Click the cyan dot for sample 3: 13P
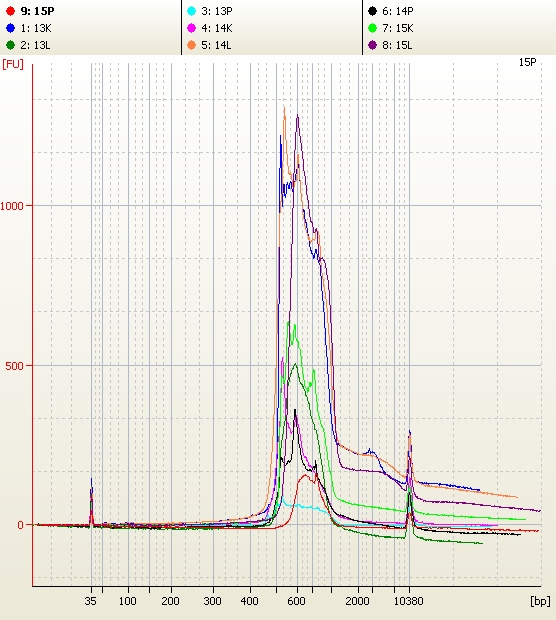Viewport: 556px width, 620px height. [x=191, y=11]
